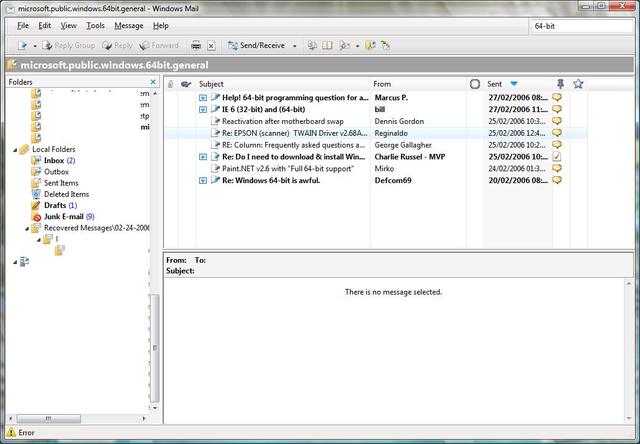
Task: Open the Tools menu
Action: (95, 26)
